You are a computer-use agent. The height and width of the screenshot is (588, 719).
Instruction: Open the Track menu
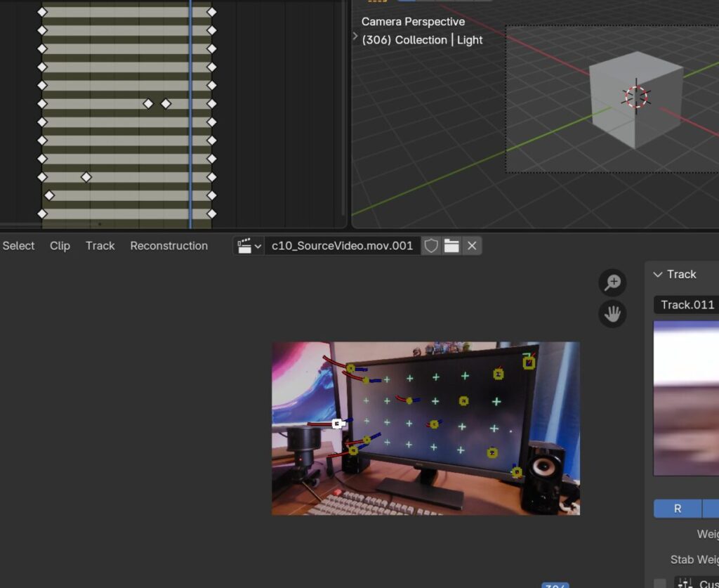(100, 246)
